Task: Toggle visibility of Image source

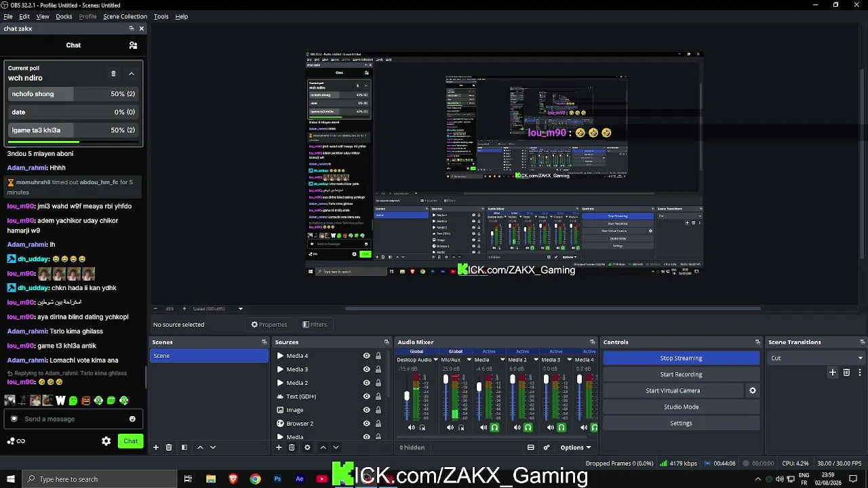Action: (x=366, y=410)
